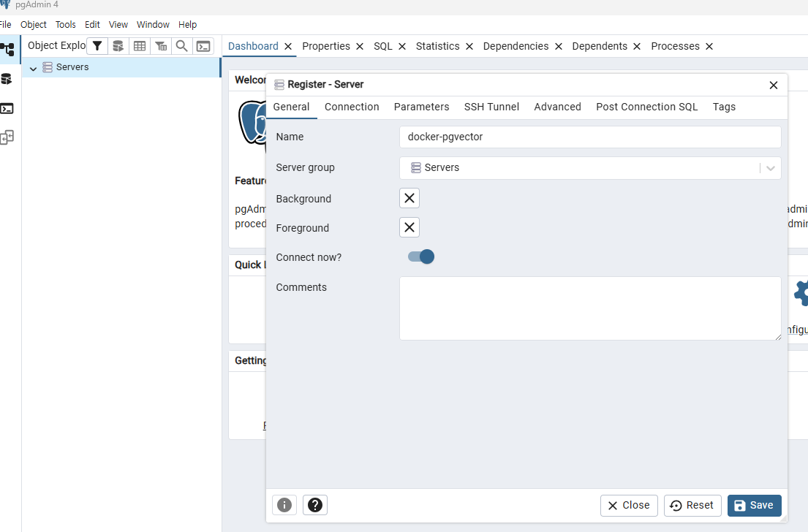Open the File menu
Viewport: 808px width, 532px height.
click(x=6, y=25)
